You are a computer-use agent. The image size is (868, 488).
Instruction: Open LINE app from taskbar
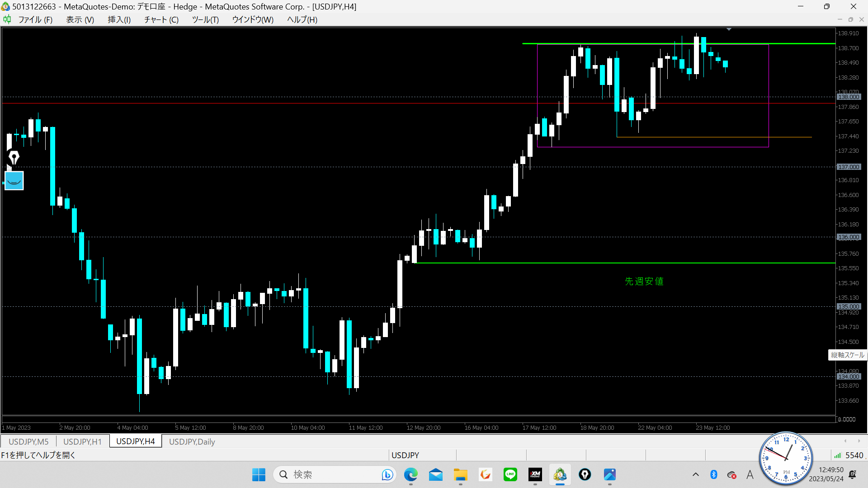510,474
